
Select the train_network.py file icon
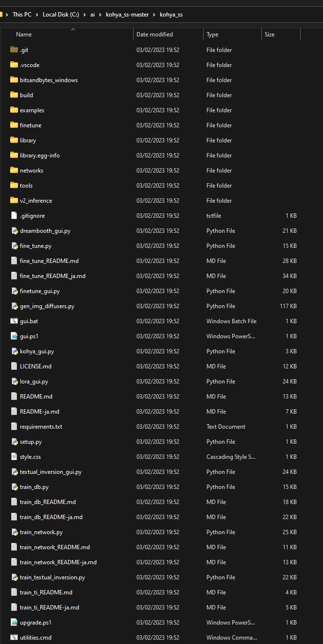tap(14, 532)
